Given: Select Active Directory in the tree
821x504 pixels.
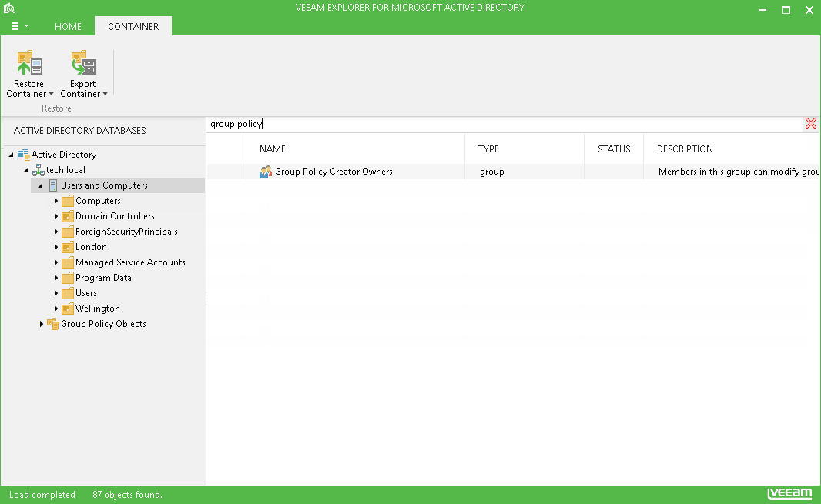Looking at the screenshot, I should tap(64, 155).
